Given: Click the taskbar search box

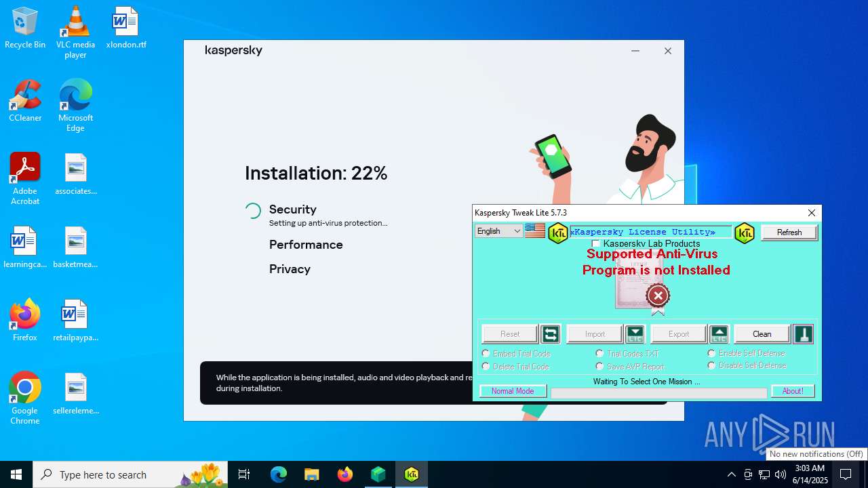Looking at the screenshot, I should click(130, 474).
